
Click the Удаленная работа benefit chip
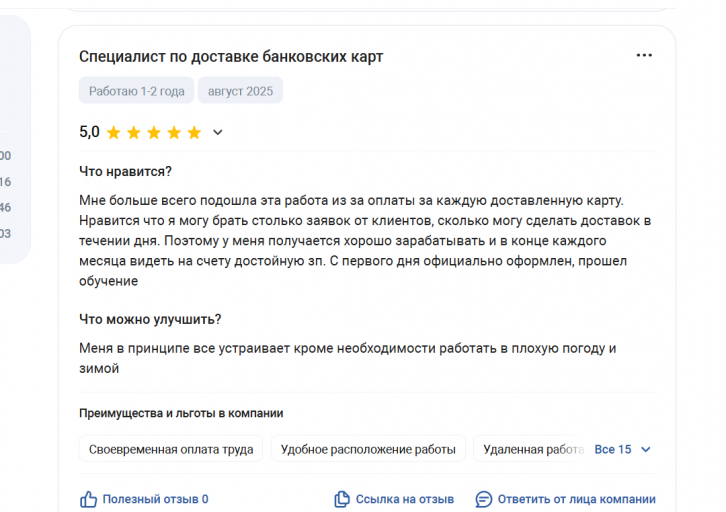(532, 449)
